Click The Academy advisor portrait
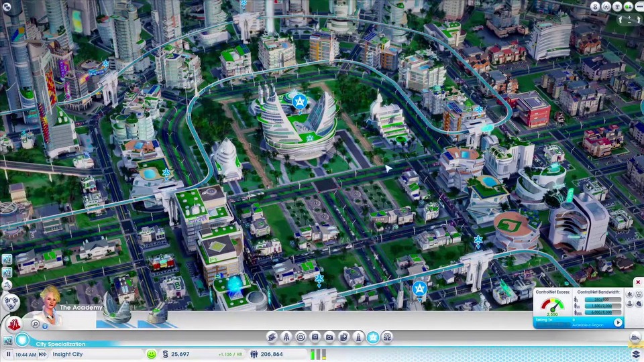This screenshot has height=362, width=644. [x=50, y=306]
